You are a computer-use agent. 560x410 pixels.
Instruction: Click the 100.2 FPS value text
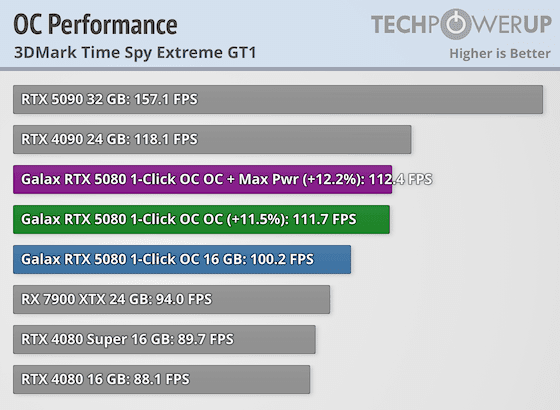click(x=282, y=259)
